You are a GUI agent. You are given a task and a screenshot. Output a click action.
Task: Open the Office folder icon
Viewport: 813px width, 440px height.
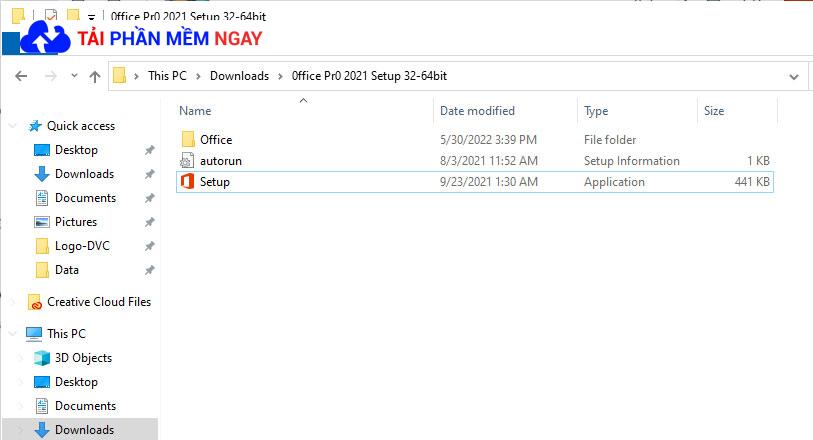[188, 139]
